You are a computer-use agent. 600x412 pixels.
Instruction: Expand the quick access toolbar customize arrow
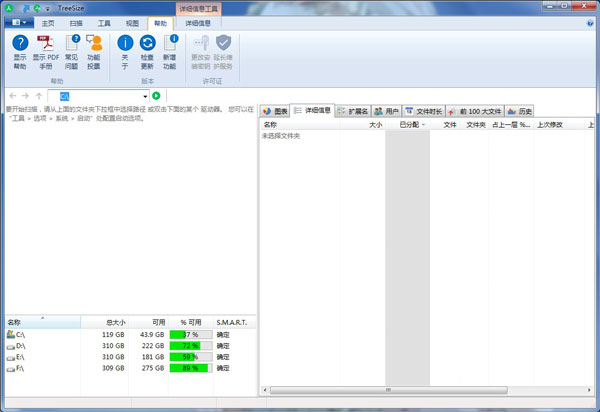coord(48,8)
